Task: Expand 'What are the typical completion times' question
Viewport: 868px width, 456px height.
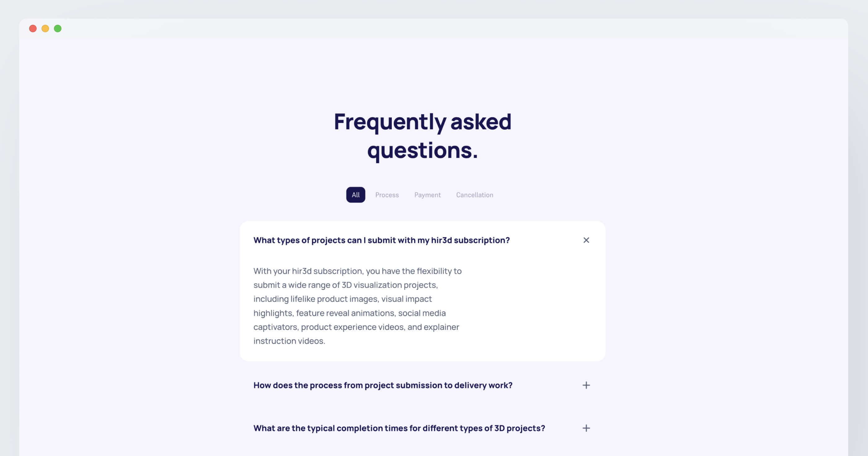Action: click(x=399, y=428)
